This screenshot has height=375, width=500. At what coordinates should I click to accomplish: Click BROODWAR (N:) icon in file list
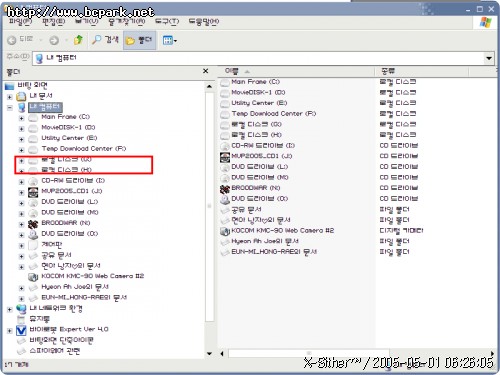coord(225,189)
